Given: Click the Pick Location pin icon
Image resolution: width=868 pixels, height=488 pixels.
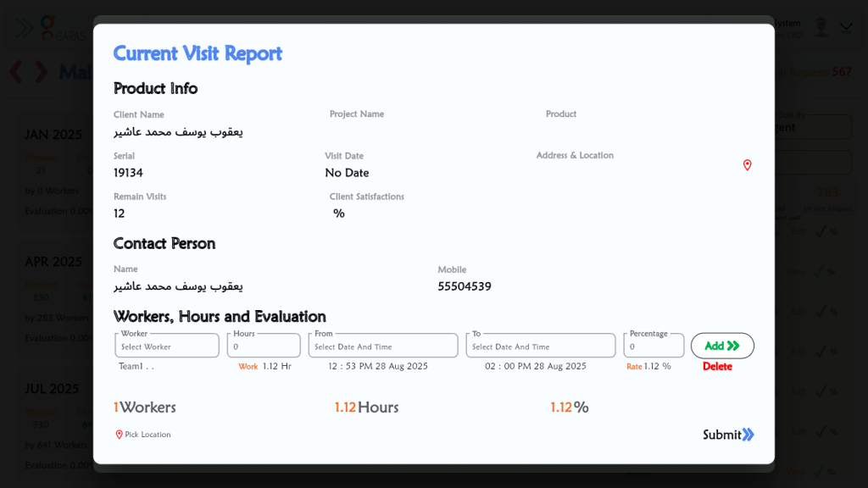Looking at the screenshot, I should 119,435.
